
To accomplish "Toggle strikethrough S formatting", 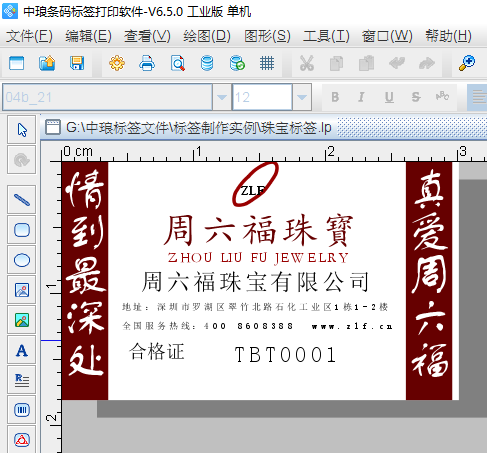I will click(416, 97).
